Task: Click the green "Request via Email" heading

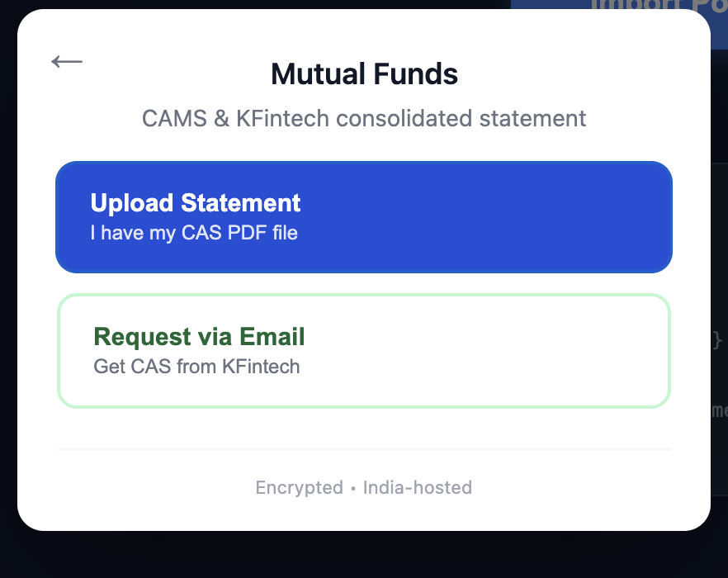Action: (x=199, y=337)
